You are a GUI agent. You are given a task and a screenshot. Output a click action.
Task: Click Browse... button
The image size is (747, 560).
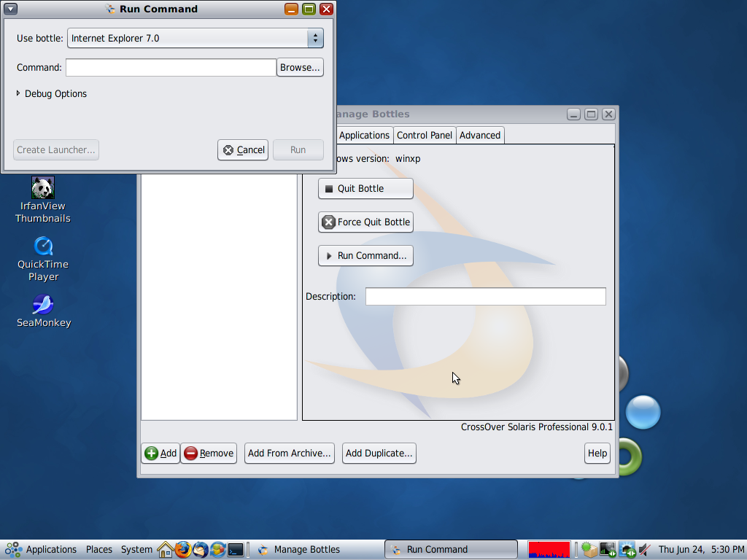[300, 68]
